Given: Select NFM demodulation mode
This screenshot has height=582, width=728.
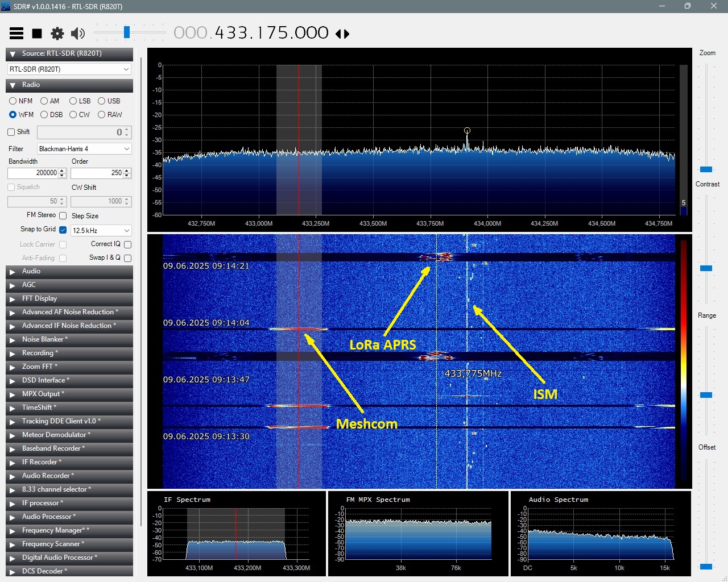Looking at the screenshot, I should (13, 101).
